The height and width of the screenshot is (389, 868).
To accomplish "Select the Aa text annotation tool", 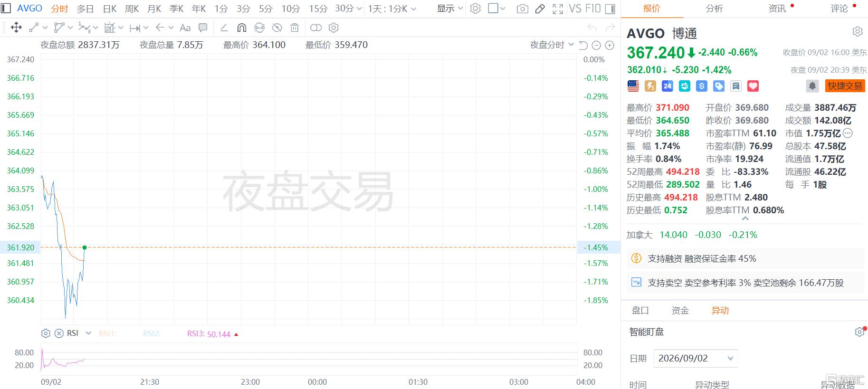I will [185, 28].
